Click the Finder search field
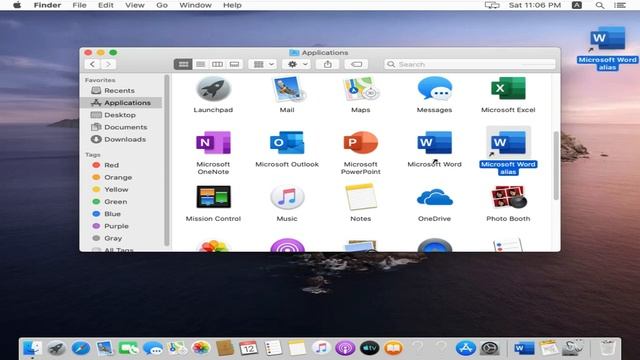Image resolution: width=640 pixels, height=360 pixels. pos(470,64)
